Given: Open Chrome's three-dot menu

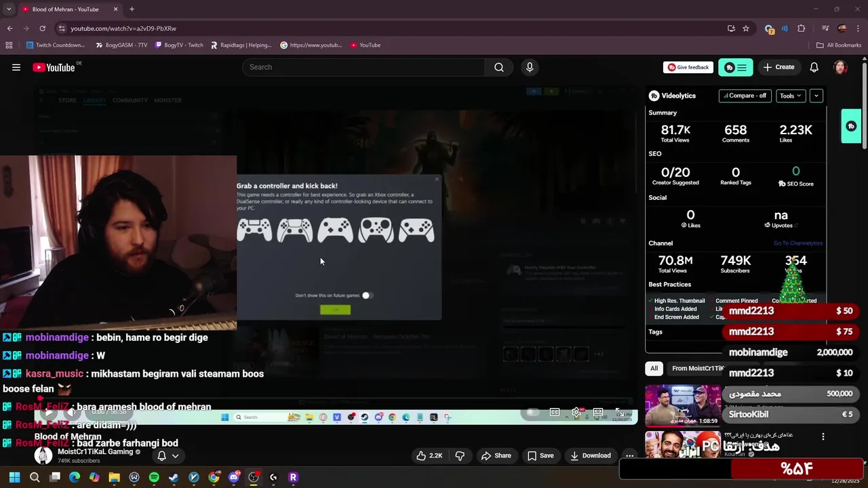Looking at the screenshot, I should pos(859,28).
